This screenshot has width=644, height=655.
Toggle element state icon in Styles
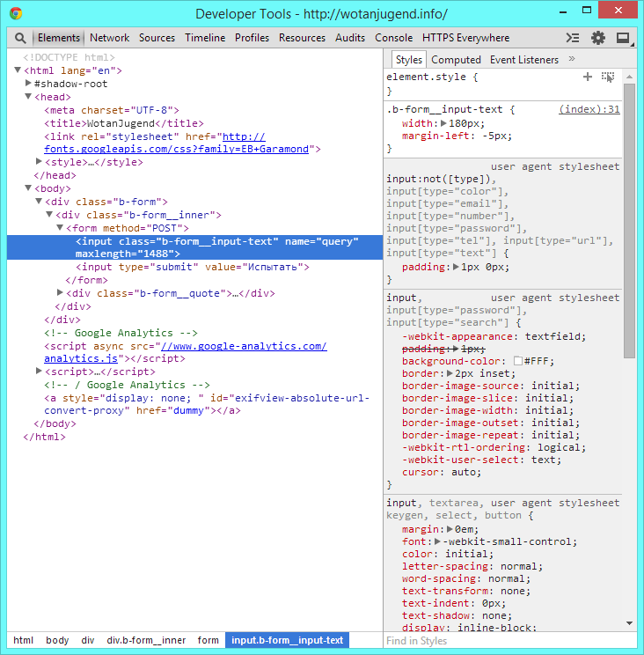pos(608,77)
